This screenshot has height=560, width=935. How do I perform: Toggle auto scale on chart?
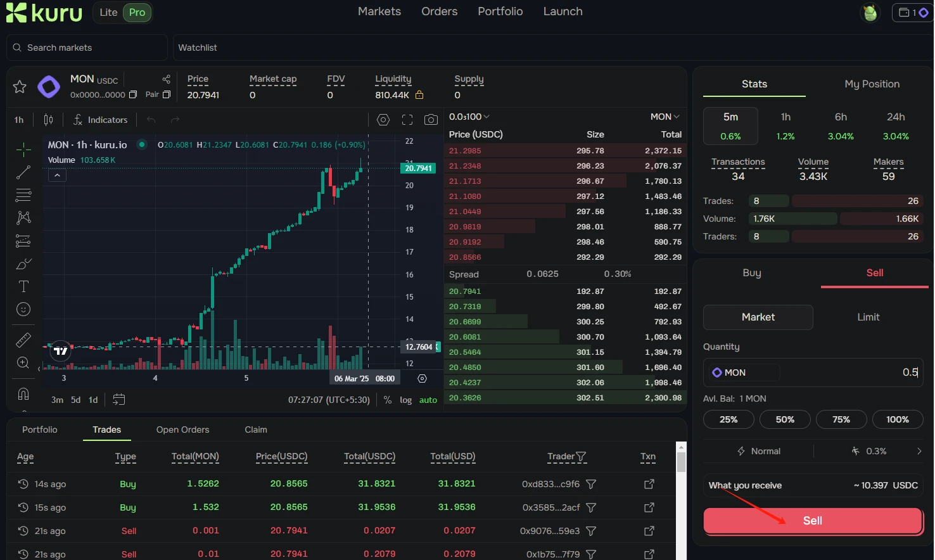428,400
